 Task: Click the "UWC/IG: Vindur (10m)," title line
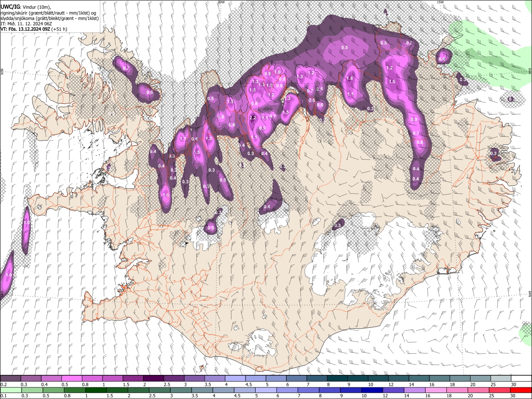26,7
